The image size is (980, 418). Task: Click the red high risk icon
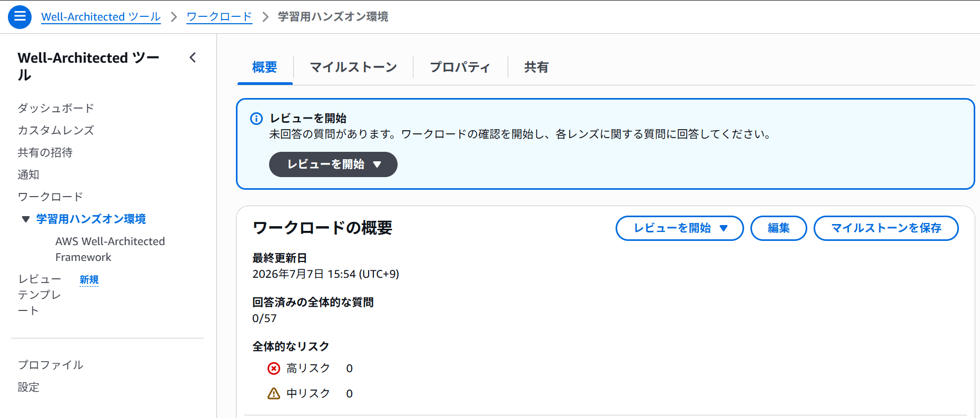coord(274,368)
